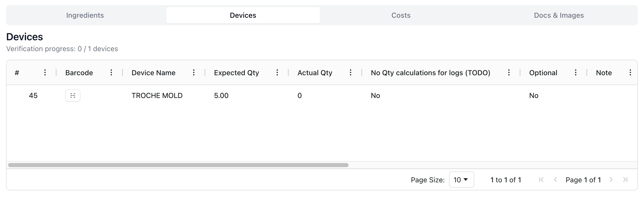The width and height of the screenshot is (644, 197).
Task: Sort by the Device Name column header
Action: click(154, 73)
